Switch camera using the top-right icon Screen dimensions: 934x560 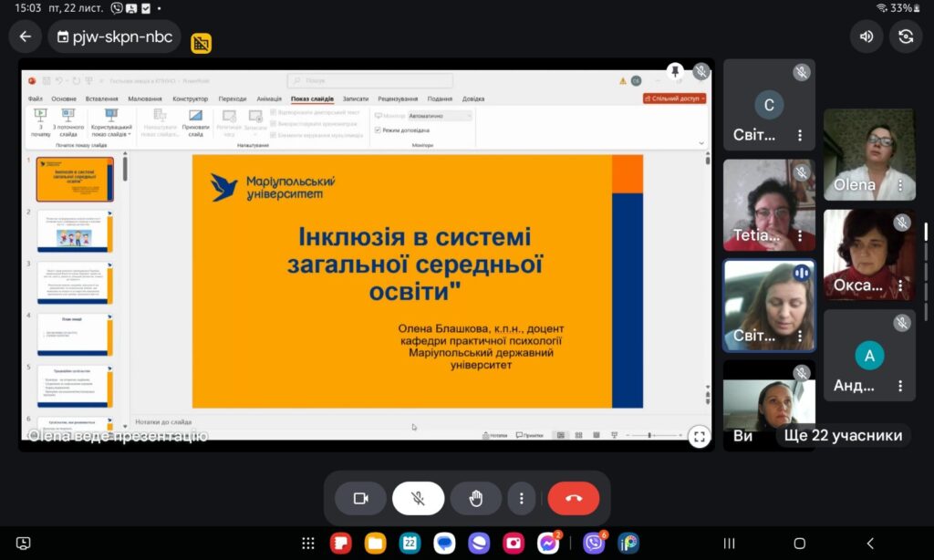(x=906, y=36)
